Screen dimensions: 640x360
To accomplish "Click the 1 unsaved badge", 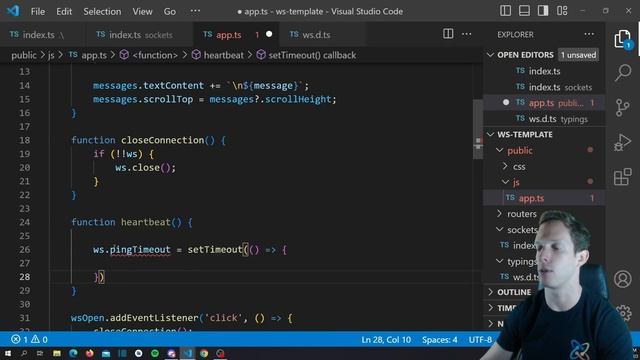I will pyautogui.click(x=578, y=55).
